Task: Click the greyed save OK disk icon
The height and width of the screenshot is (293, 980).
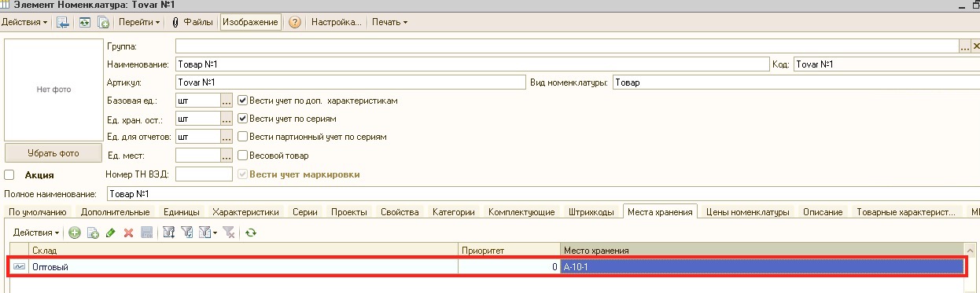Action: (146, 233)
